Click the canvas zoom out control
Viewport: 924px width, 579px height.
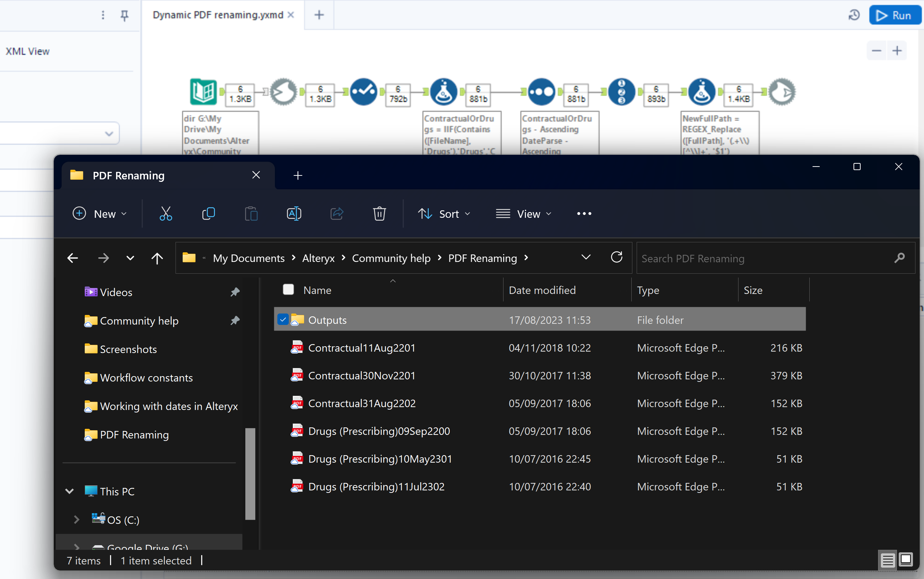tap(877, 50)
